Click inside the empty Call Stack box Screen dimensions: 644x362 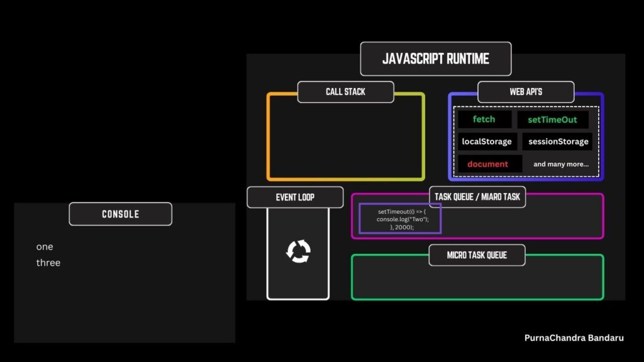click(345, 141)
